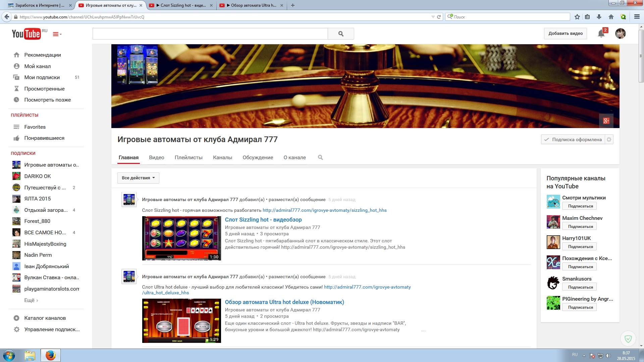Expand the Ещё subscriptions list

tap(31, 300)
